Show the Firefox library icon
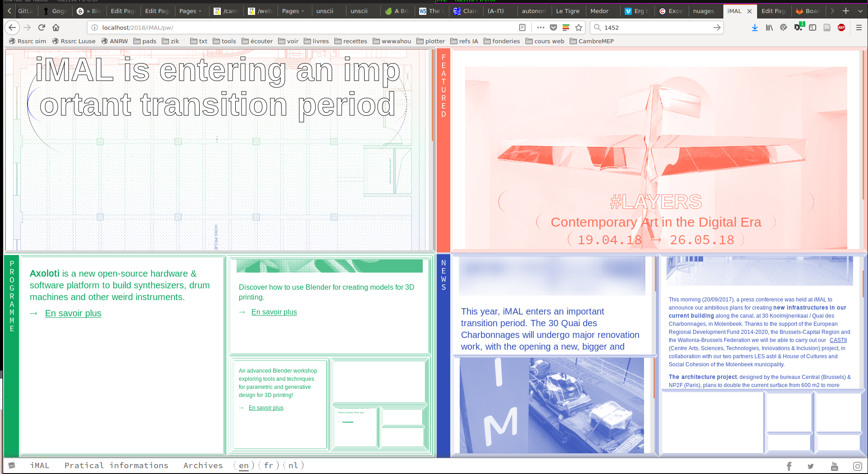The image size is (868, 474). pyautogui.click(x=769, y=27)
